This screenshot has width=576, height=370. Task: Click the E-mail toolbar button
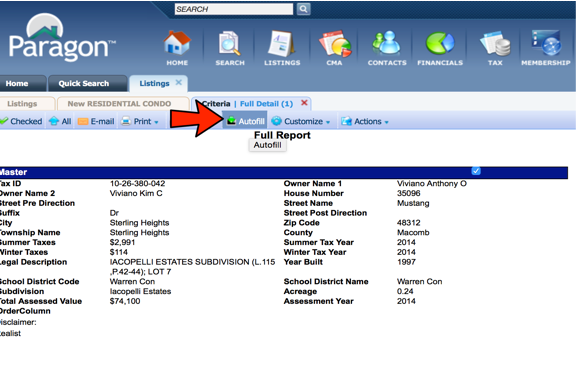(96, 121)
